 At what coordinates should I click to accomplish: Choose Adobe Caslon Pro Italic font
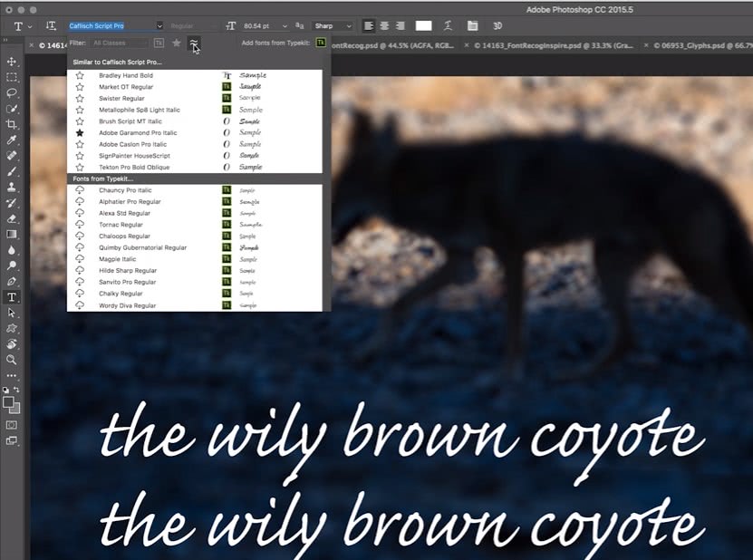coord(195,144)
